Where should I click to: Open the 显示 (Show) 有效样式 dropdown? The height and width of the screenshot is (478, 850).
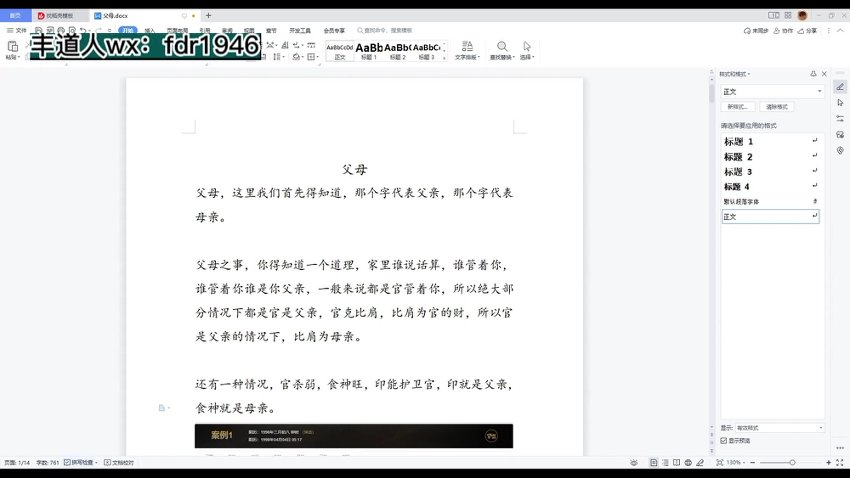pos(780,428)
